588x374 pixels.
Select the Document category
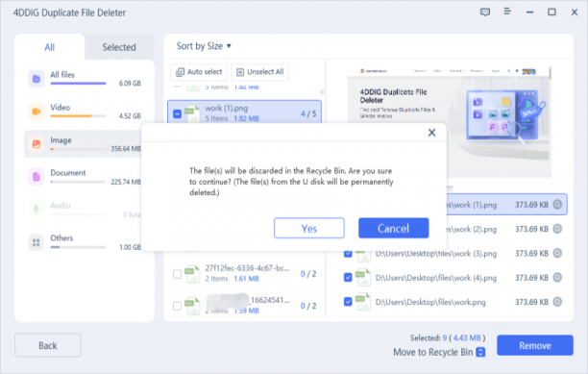tap(85, 177)
